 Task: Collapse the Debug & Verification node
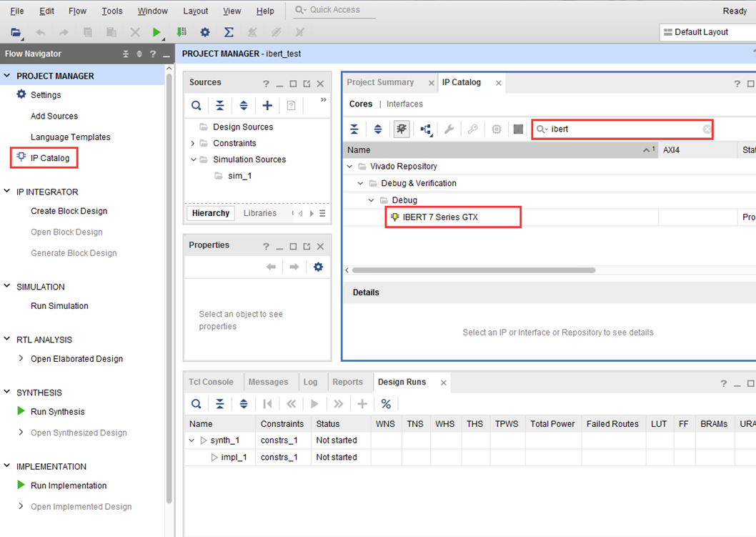[360, 183]
